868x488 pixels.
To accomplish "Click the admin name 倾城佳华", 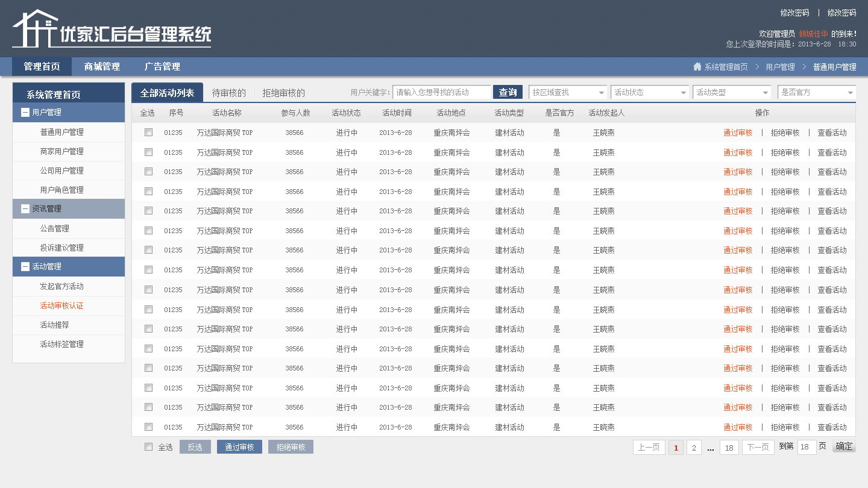I will (814, 34).
